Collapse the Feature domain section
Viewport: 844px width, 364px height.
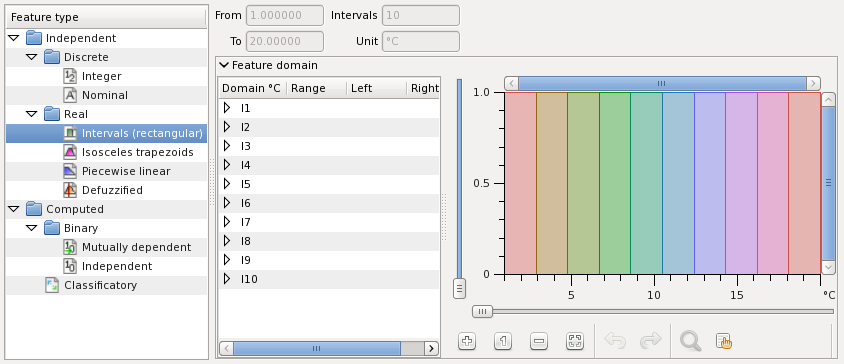point(224,65)
